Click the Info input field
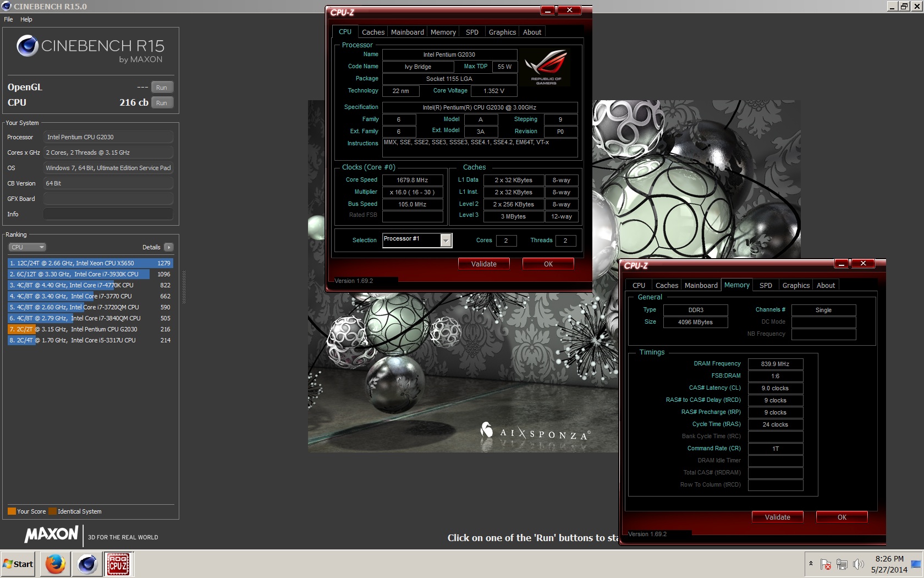The height and width of the screenshot is (578, 924). [x=108, y=214]
